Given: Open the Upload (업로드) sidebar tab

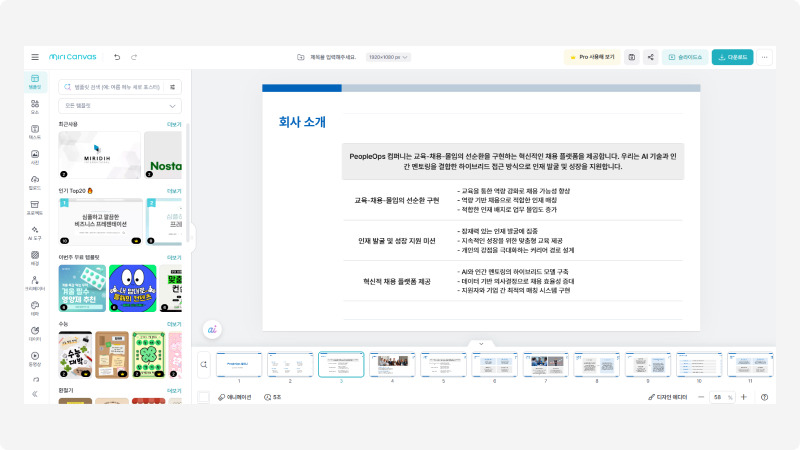Looking at the screenshot, I should (35, 182).
